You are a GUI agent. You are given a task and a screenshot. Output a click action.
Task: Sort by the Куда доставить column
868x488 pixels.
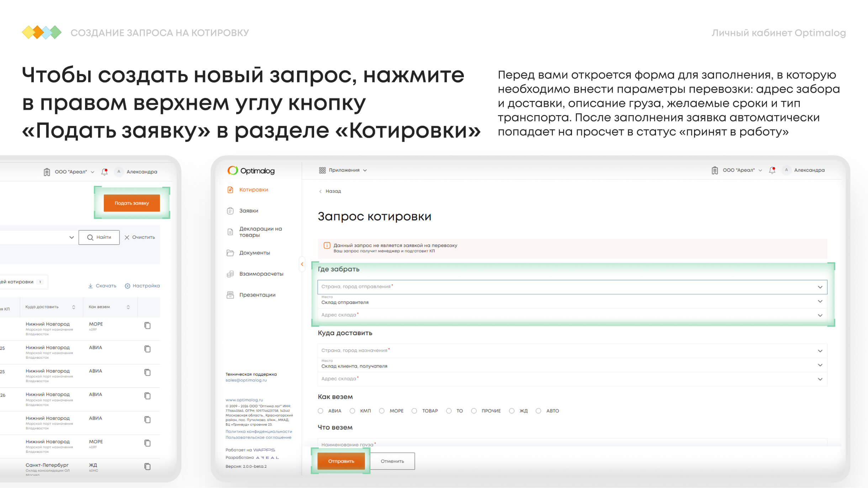74,307
